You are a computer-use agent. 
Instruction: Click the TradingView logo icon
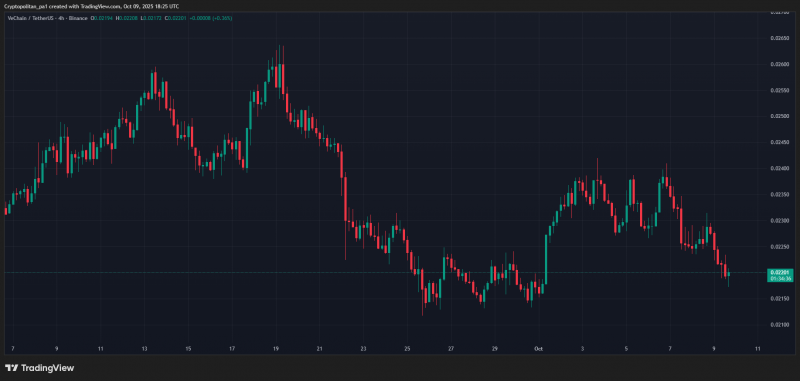pyautogui.click(x=11, y=368)
